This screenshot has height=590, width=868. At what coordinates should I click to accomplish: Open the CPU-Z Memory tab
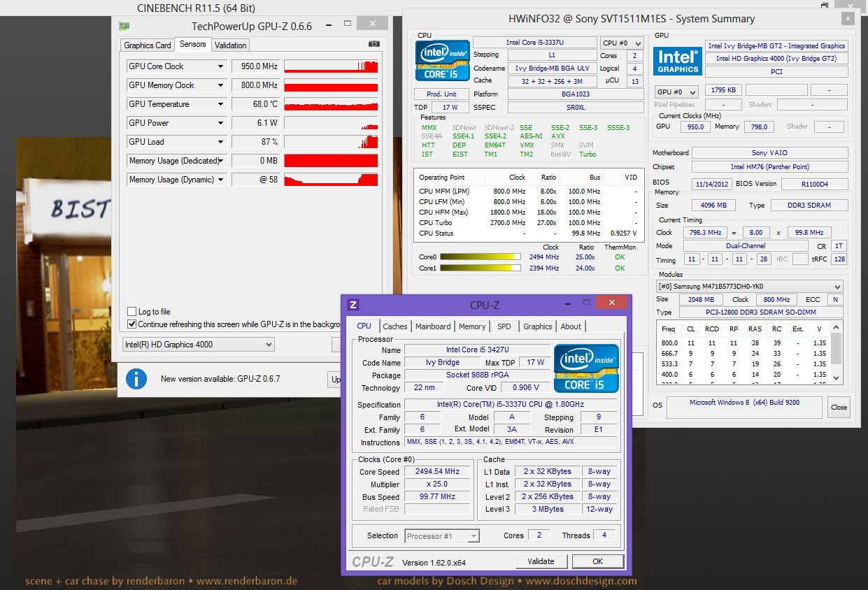(472, 326)
